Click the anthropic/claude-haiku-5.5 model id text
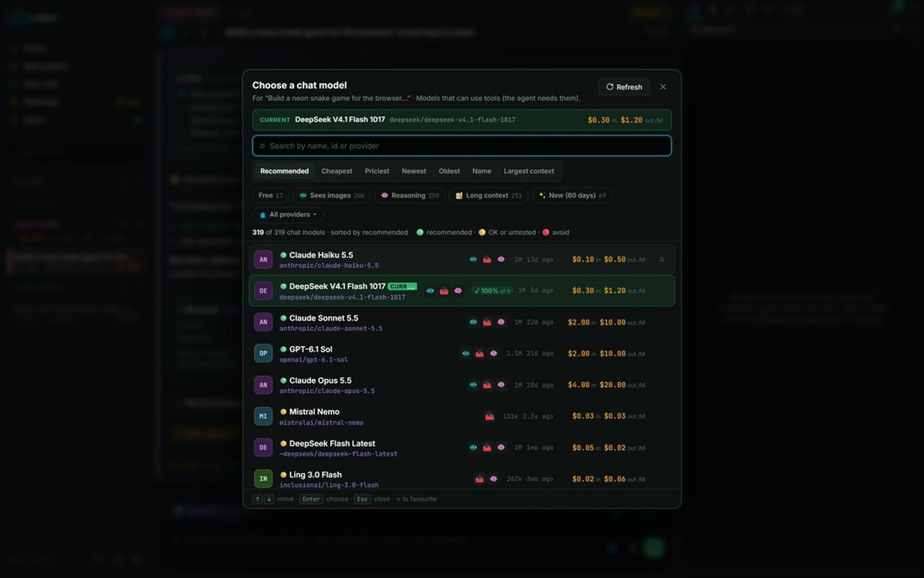The image size is (924, 578). [x=329, y=266]
